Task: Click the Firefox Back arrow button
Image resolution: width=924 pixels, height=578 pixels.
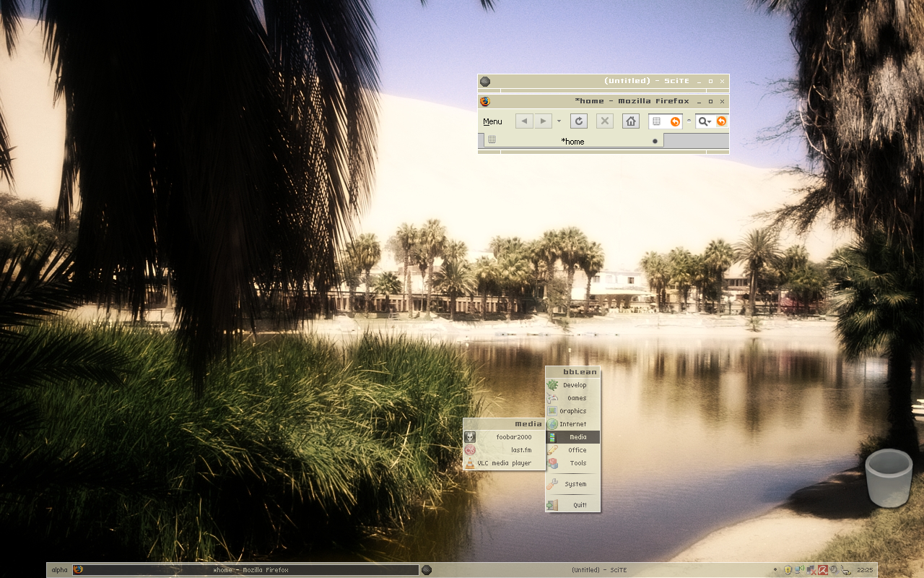Action: point(524,121)
